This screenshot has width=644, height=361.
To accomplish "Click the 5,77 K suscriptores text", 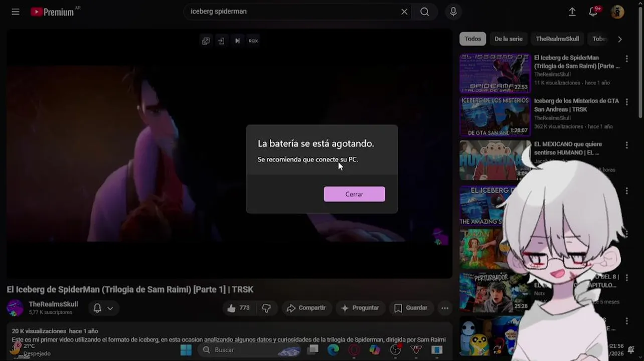I will click(51, 312).
